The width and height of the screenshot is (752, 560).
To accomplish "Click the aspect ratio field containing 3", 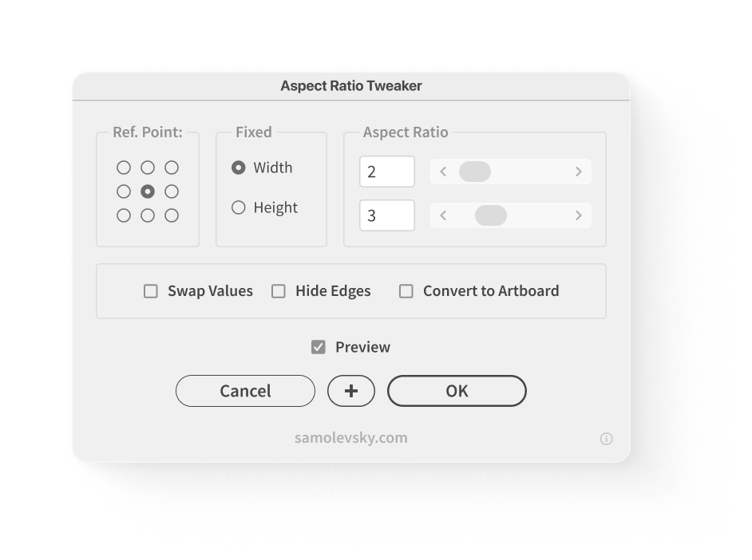I will pyautogui.click(x=387, y=215).
